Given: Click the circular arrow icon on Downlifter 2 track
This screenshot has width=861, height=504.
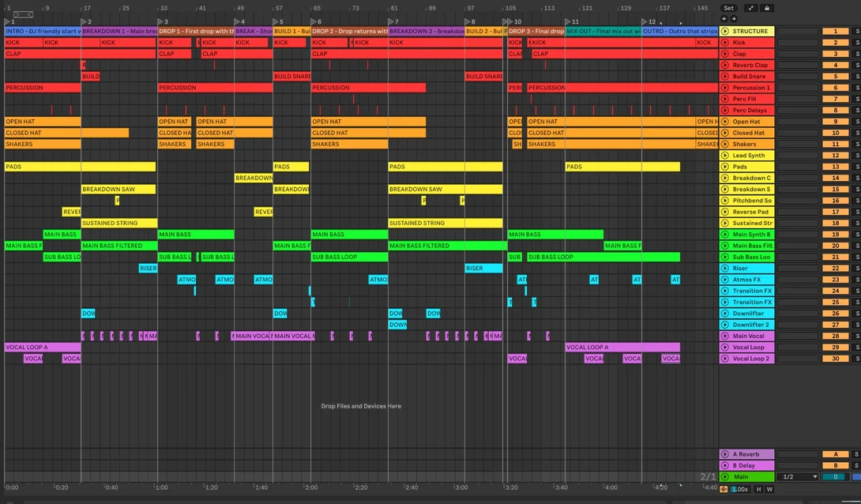Looking at the screenshot, I should click(725, 325).
